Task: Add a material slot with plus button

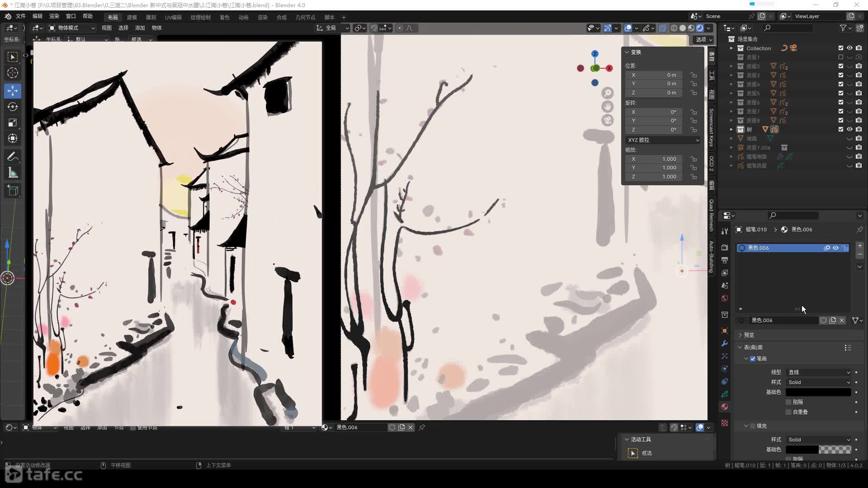Action: coord(860,246)
